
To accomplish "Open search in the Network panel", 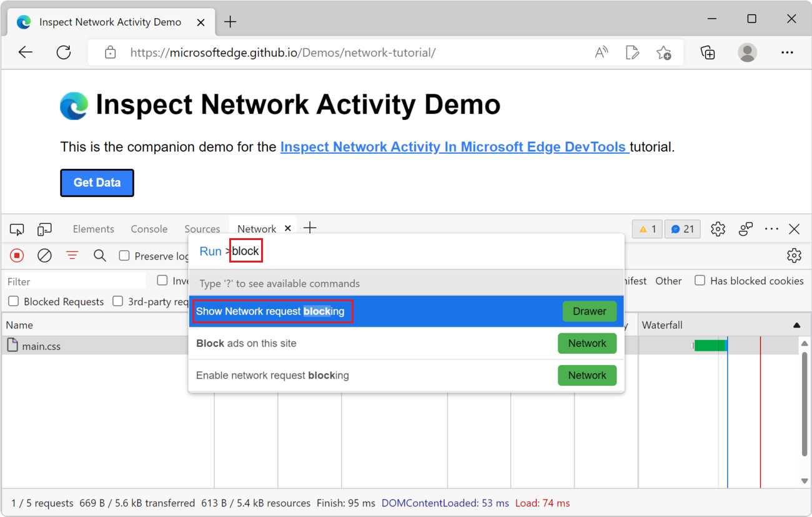I will click(100, 255).
